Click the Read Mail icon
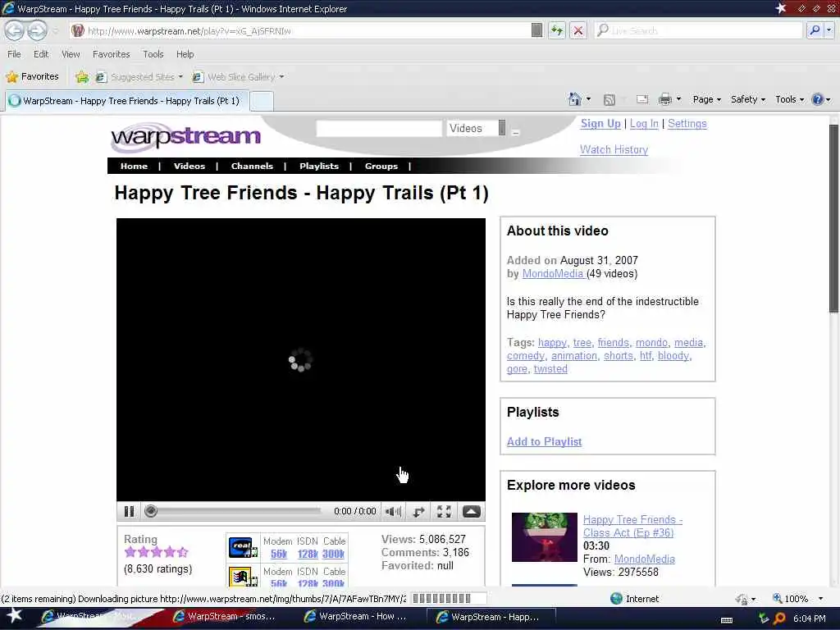 pos(642,99)
